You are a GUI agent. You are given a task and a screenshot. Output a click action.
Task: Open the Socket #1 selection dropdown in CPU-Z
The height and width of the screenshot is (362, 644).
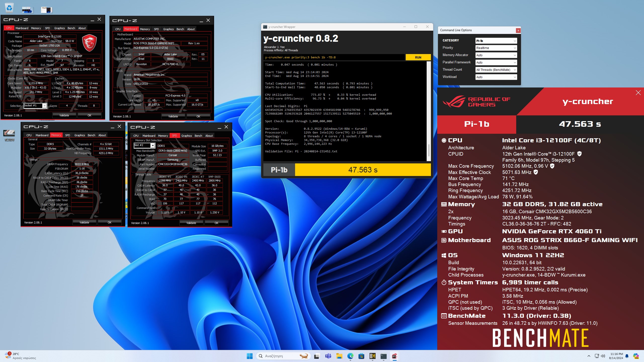[x=35, y=106]
